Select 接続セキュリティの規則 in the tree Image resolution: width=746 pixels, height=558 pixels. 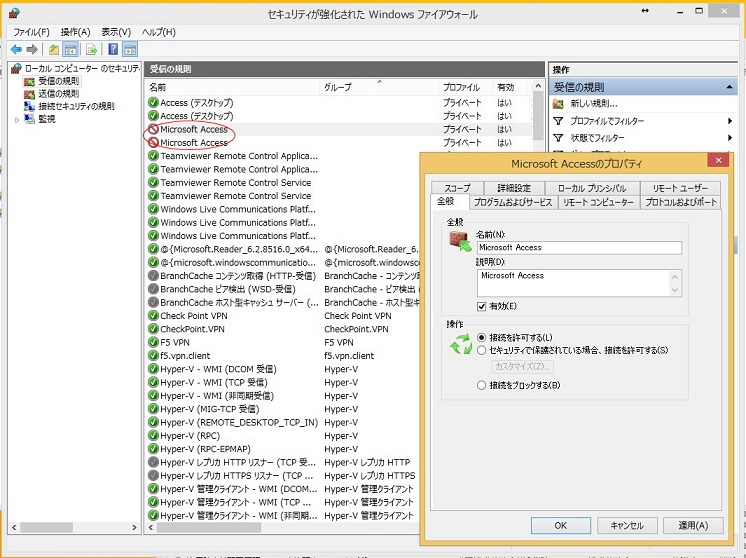tap(70, 106)
